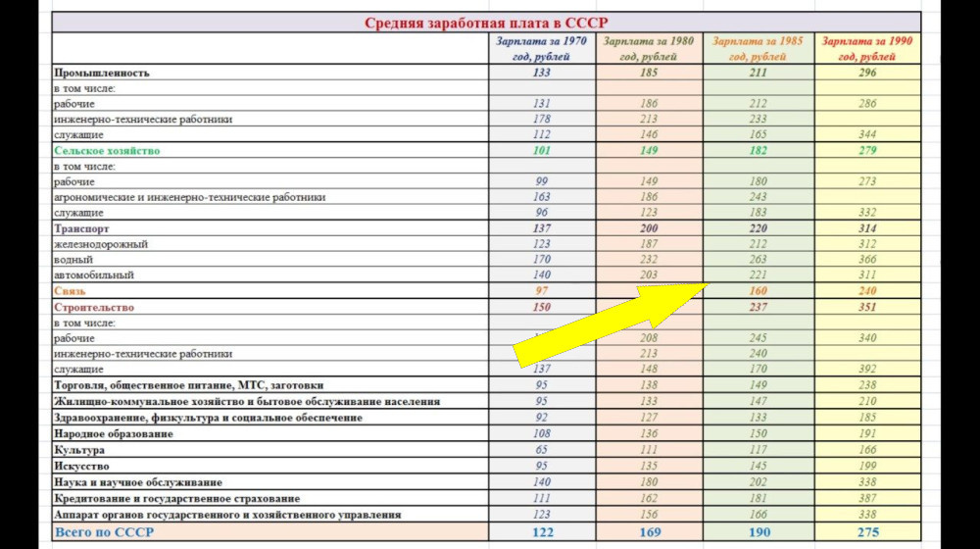
Task: Select Наука и научное обслуживание 1985 value 202
Action: click(x=759, y=482)
